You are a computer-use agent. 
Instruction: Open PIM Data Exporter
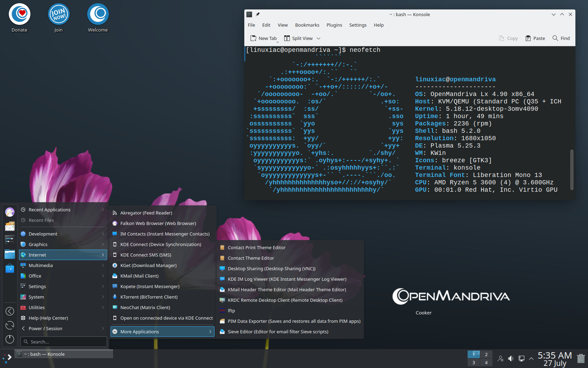pyautogui.click(x=290, y=321)
